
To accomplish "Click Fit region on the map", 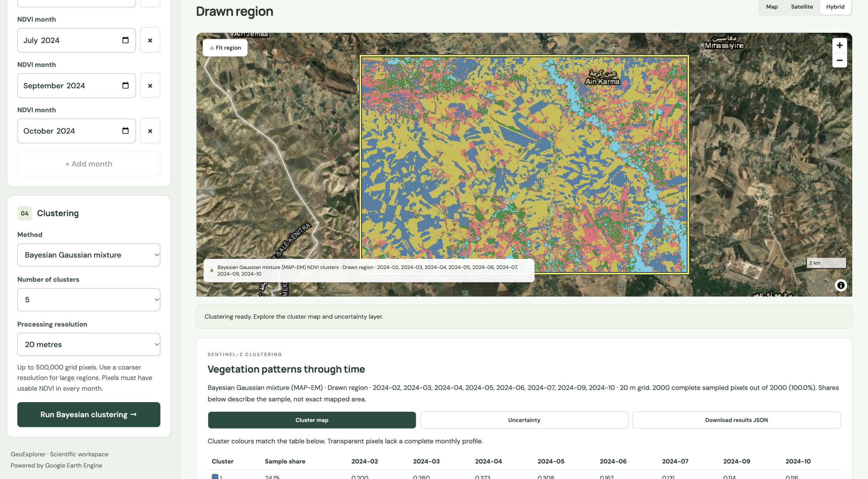I will pyautogui.click(x=225, y=48).
